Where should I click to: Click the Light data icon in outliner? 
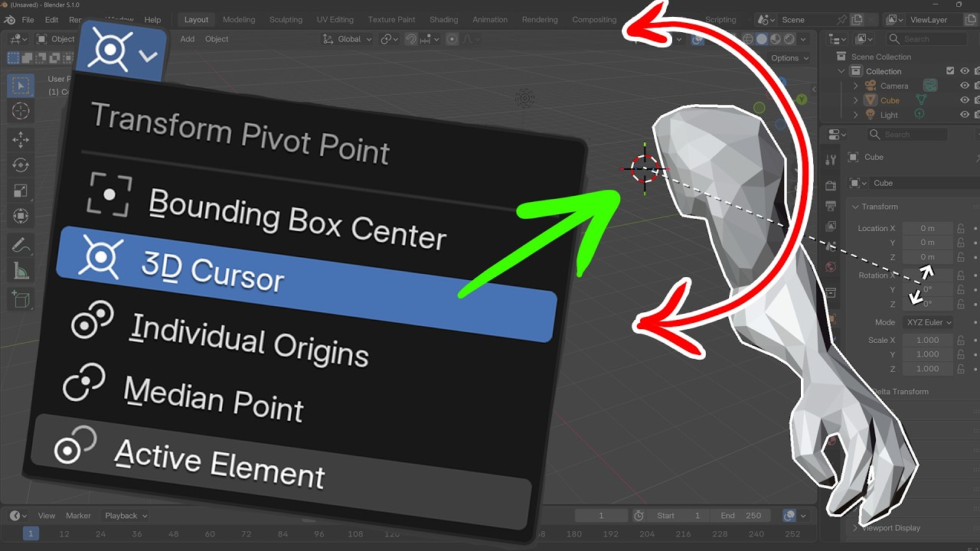click(x=919, y=114)
